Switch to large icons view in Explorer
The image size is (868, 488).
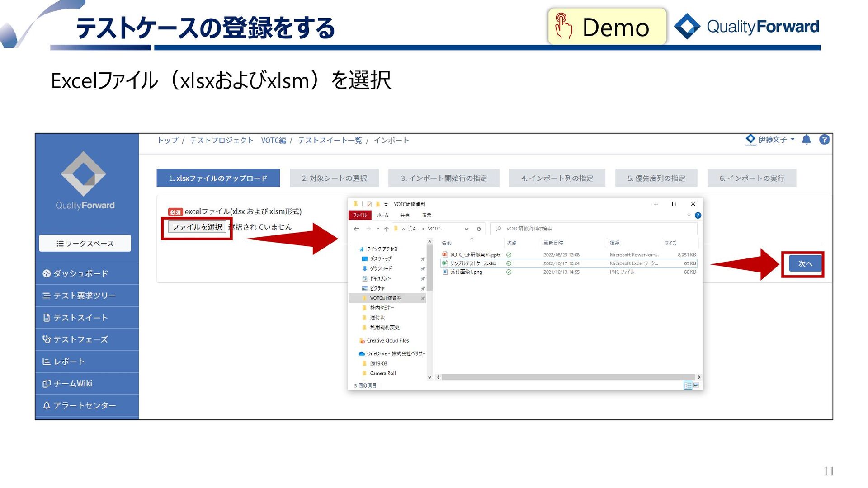696,385
